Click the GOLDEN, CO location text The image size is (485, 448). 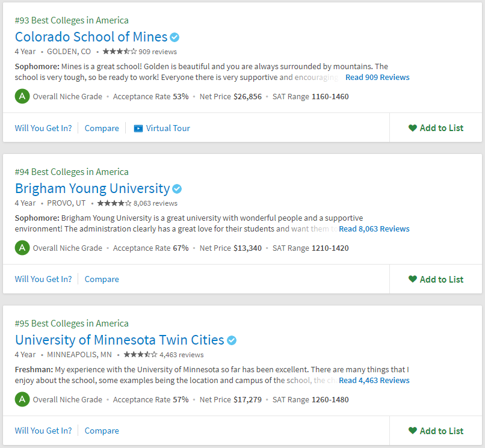tap(69, 52)
